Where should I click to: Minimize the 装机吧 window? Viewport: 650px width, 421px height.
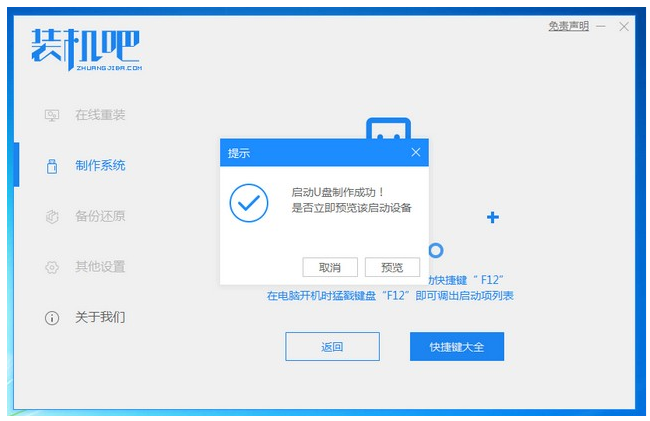601,27
